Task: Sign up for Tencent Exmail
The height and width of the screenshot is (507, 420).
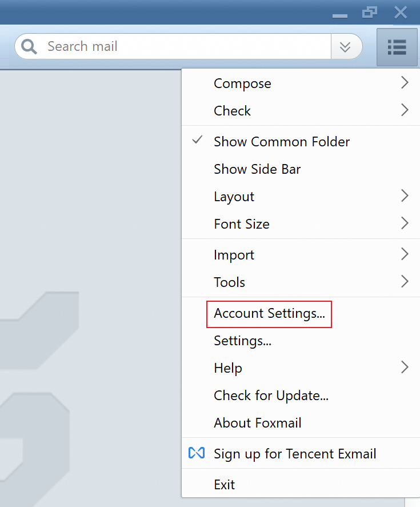Action: click(295, 454)
